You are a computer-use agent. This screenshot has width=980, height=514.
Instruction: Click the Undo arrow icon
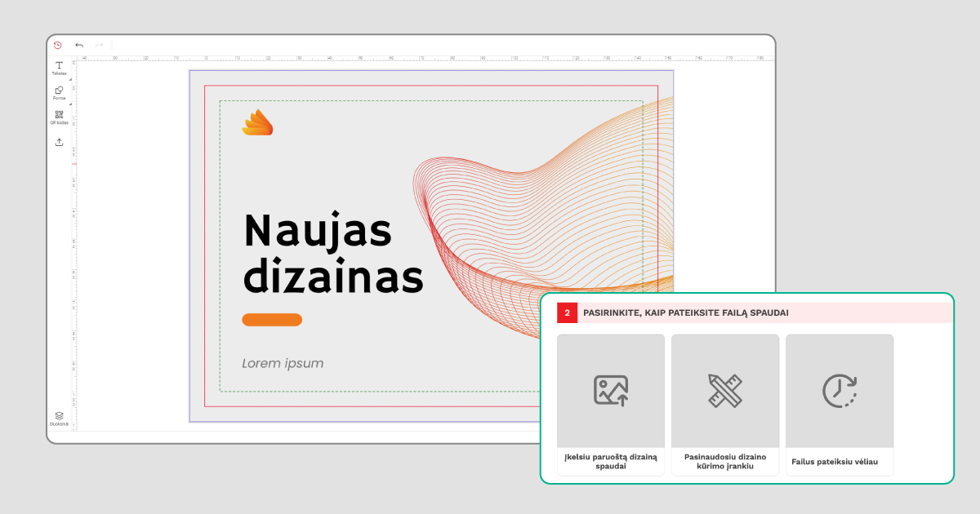click(x=79, y=45)
